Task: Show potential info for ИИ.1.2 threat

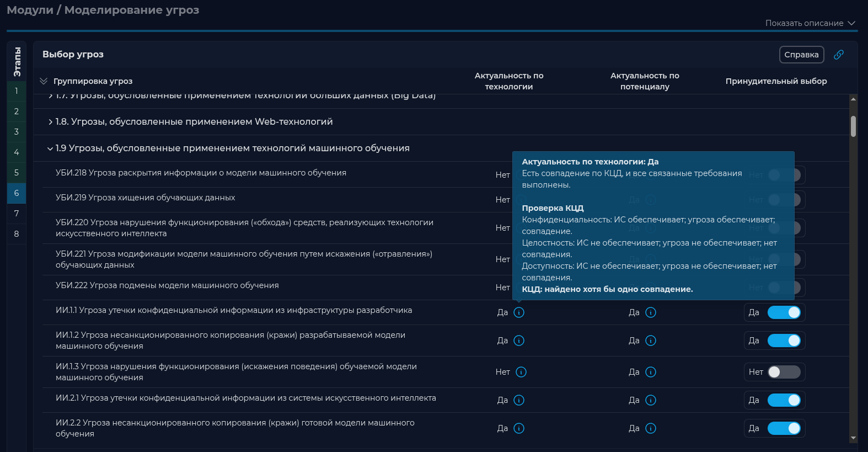Action: coord(651,341)
